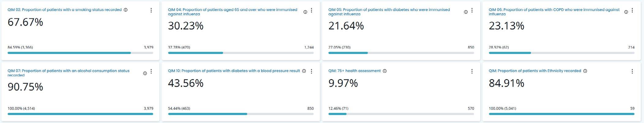The image size is (644, 123).
Task: Expand options menu for QIM 10 blood pressure card
Action: click(311, 71)
